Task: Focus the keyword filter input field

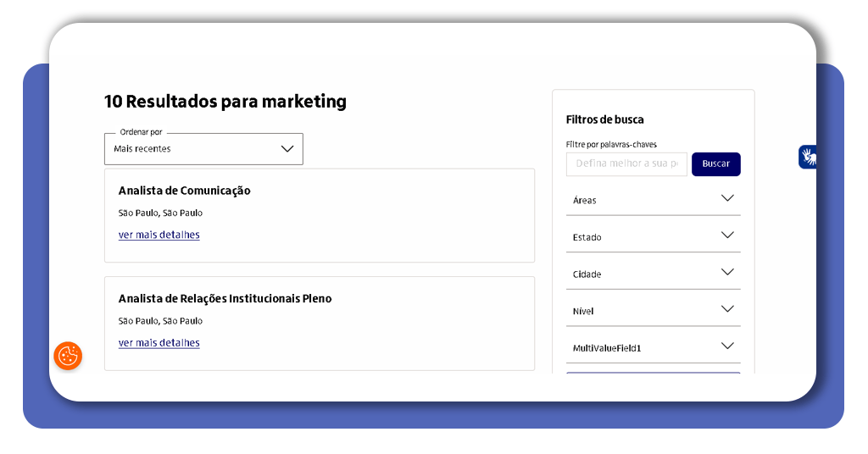Action: 626,164
